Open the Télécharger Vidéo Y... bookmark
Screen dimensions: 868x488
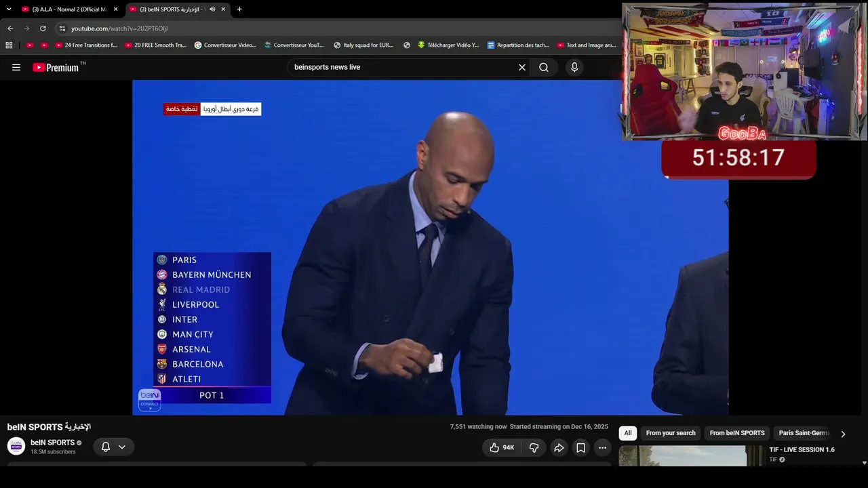click(448, 45)
